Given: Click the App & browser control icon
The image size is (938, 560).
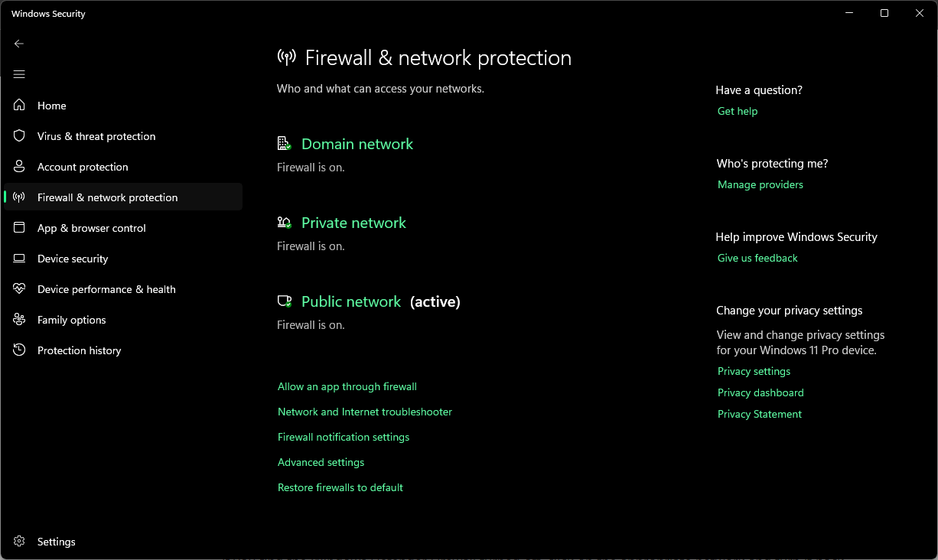Looking at the screenshot, I should 19,228.
